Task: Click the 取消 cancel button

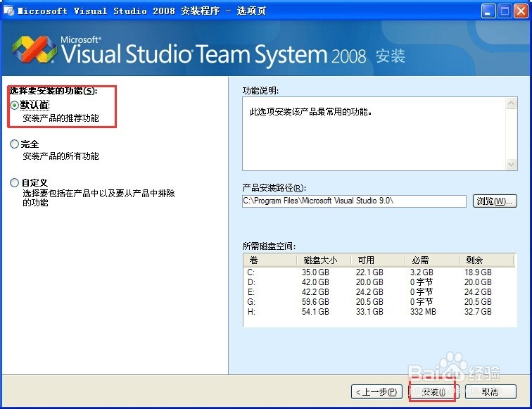Action: coord(490,392)
